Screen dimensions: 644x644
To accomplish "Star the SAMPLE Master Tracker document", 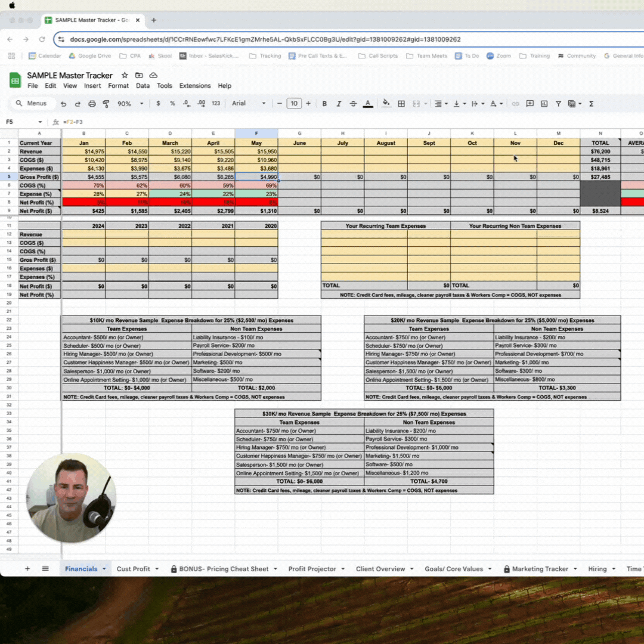I will (125, 75).
